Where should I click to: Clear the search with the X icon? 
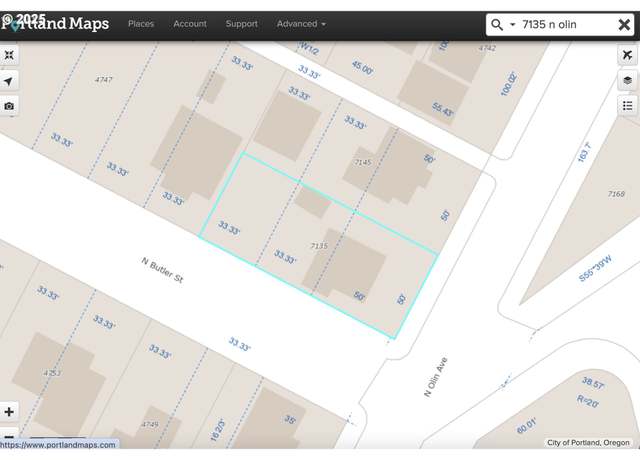coord(624,24)
